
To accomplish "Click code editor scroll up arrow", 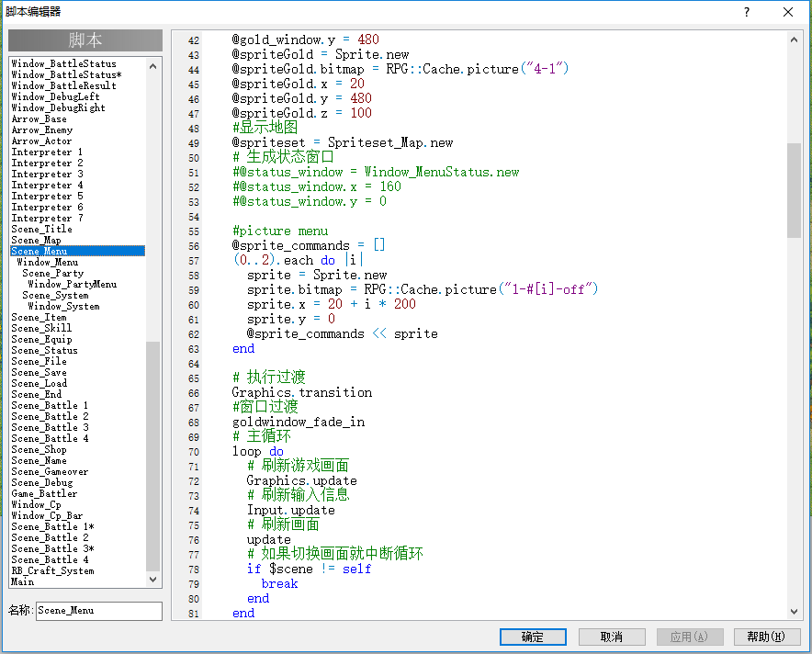I will (x=794, y=39).
